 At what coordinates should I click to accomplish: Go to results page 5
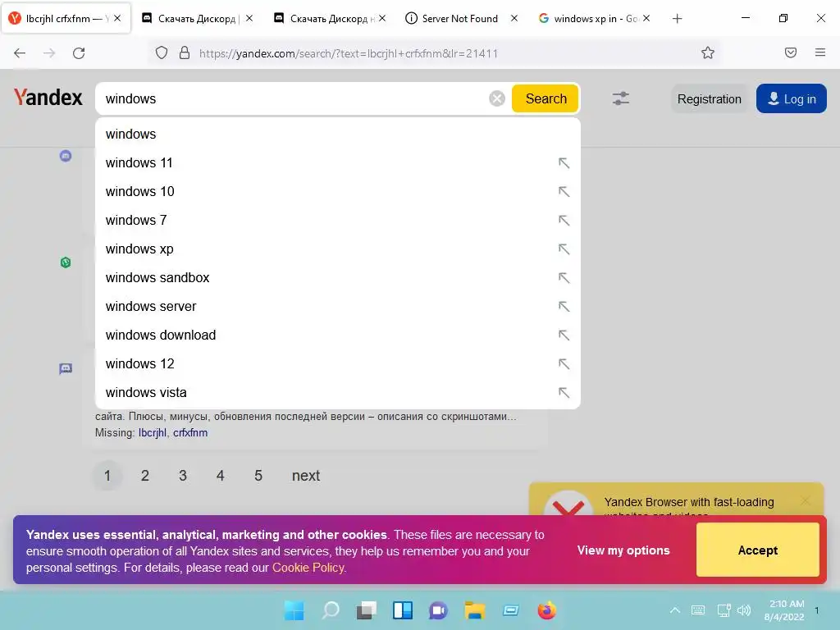pyautogui.click(x=258, y=476)
